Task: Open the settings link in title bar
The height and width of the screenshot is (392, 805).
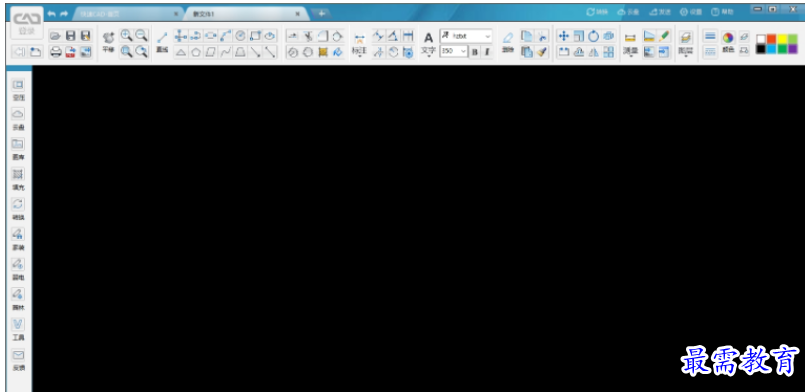Action: tap(691, 12)
